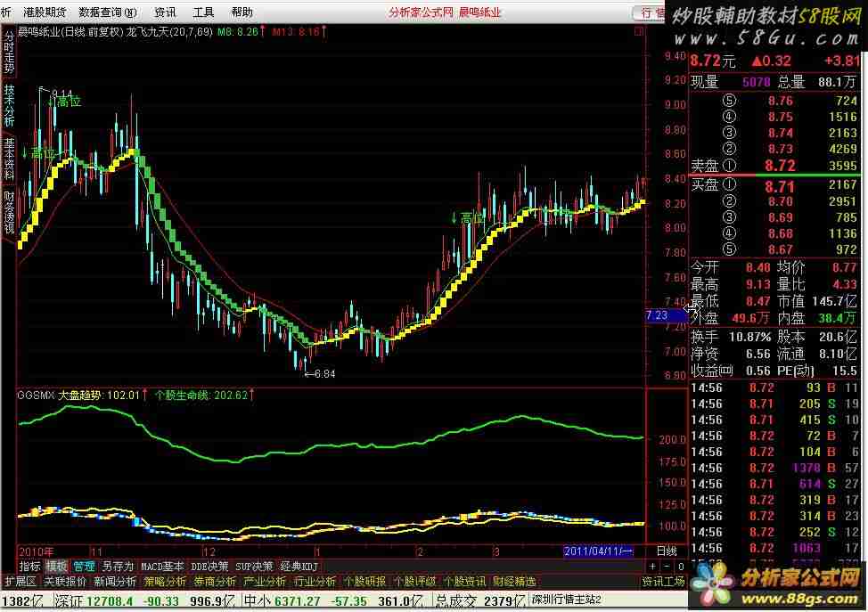Select the 管理 tab
Viewport: 868px width, 612px height.
(84, 567)
